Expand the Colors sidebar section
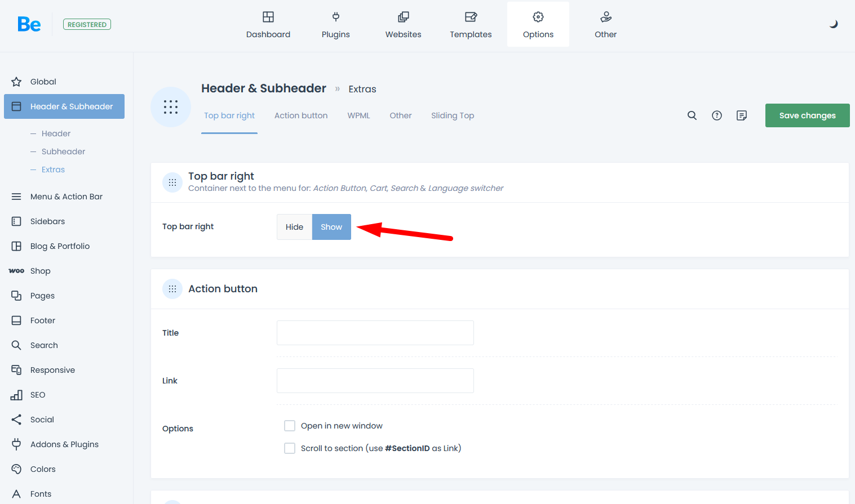Viewport: 855px width, 504px height. (43, 469)
